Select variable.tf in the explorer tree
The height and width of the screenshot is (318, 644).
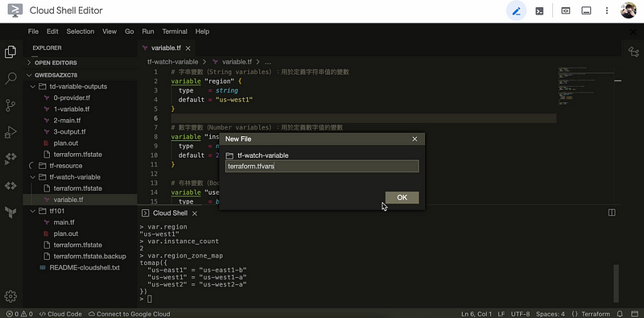[x=80, y=200]
